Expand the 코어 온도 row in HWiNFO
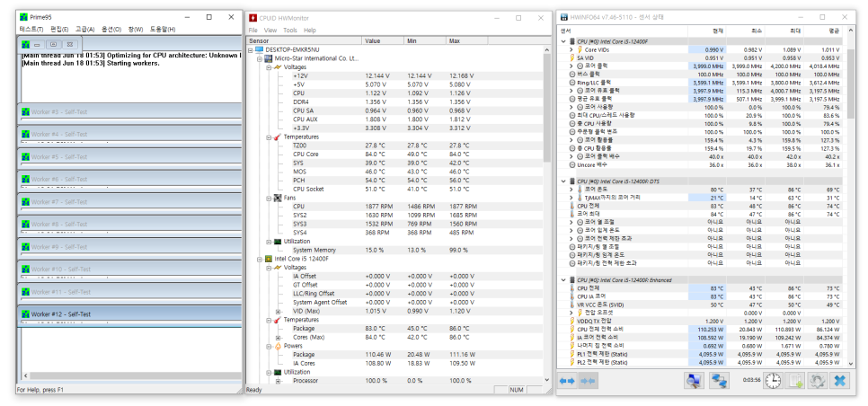The height and width of the screenshot is (406, 868). (571, 190)
